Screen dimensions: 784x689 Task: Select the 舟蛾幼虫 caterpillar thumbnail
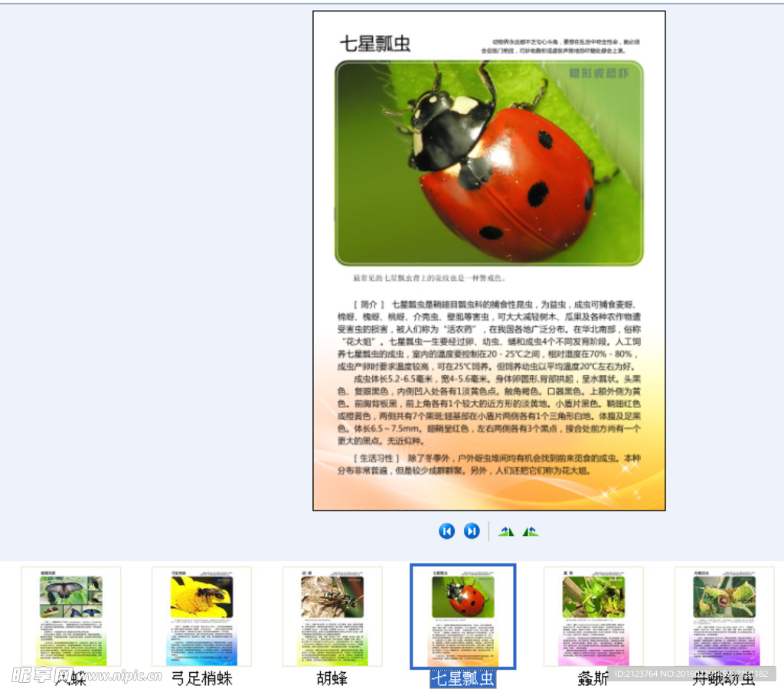(724, 617)
